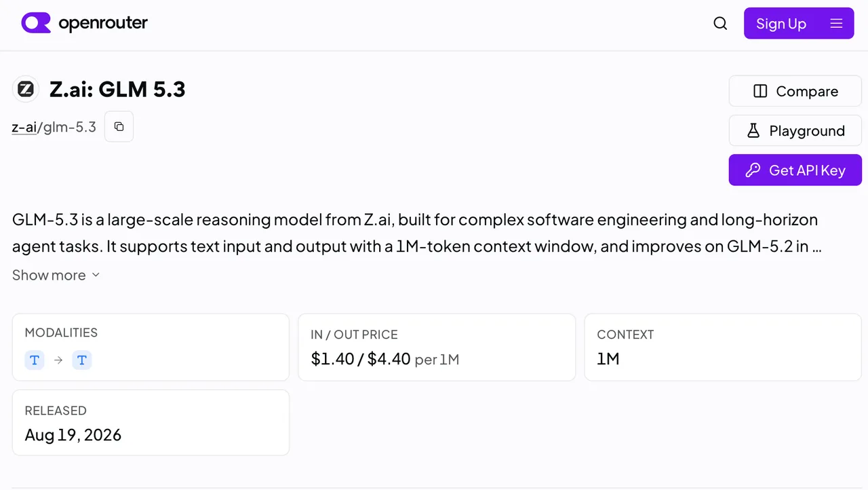
Task: Click the Z.ai model avatar icon
Action: [x=26, y=89]
